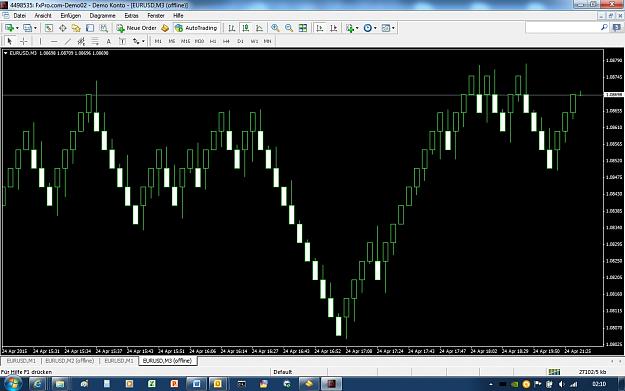
Task: Select the crosshair tool
Action: [24, 41]
